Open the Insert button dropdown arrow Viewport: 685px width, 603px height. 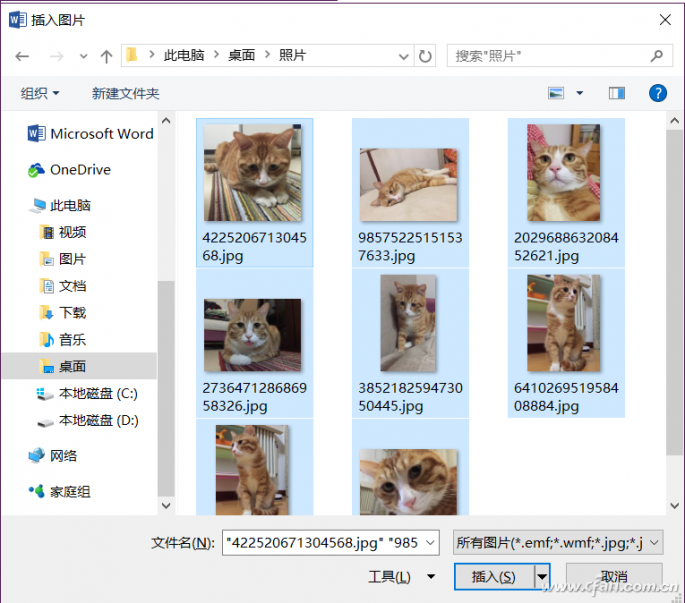tap(542, 577)
